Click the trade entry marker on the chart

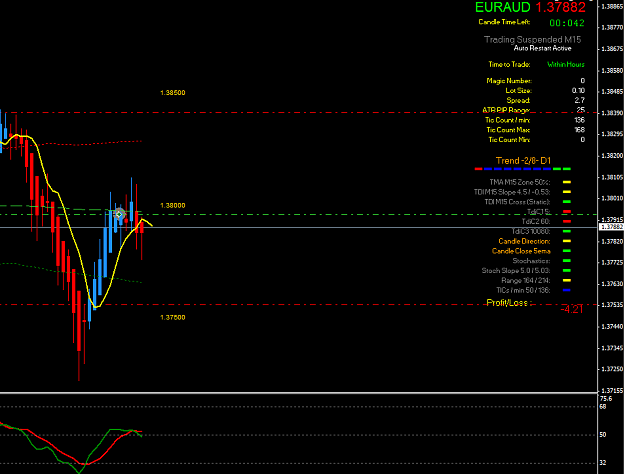click(x=119, y=214)
